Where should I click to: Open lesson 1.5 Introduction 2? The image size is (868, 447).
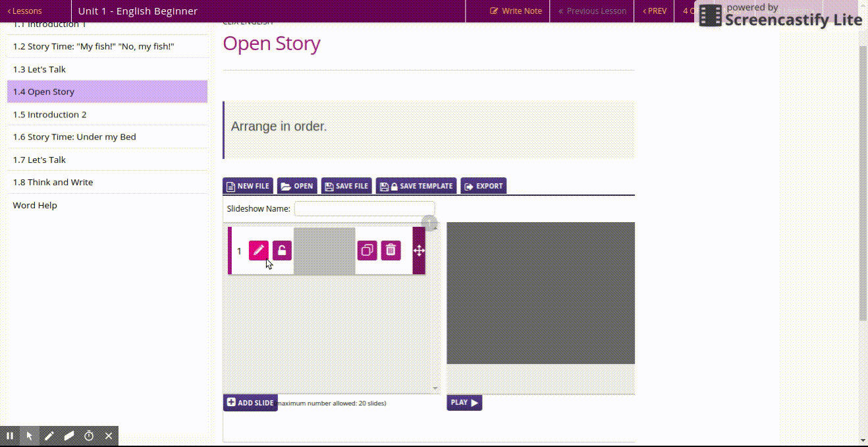pyautogui.click(x=50, y=115)
